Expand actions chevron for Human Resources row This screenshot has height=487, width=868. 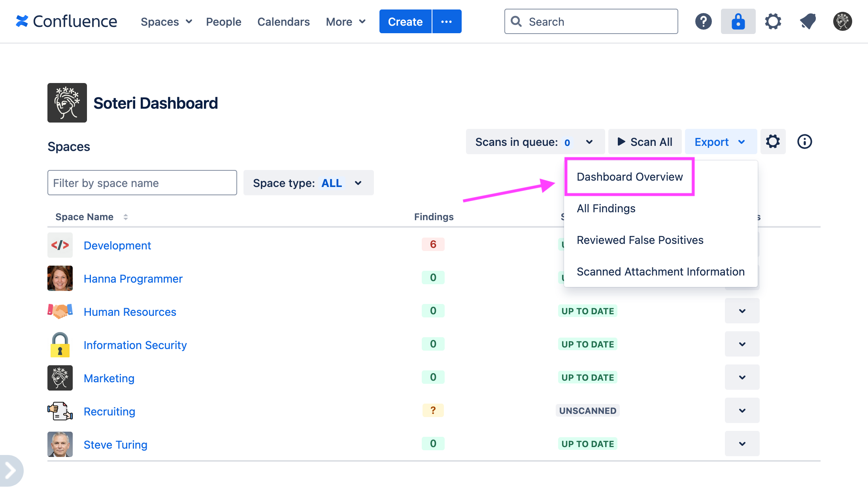[x=742, y=311]
